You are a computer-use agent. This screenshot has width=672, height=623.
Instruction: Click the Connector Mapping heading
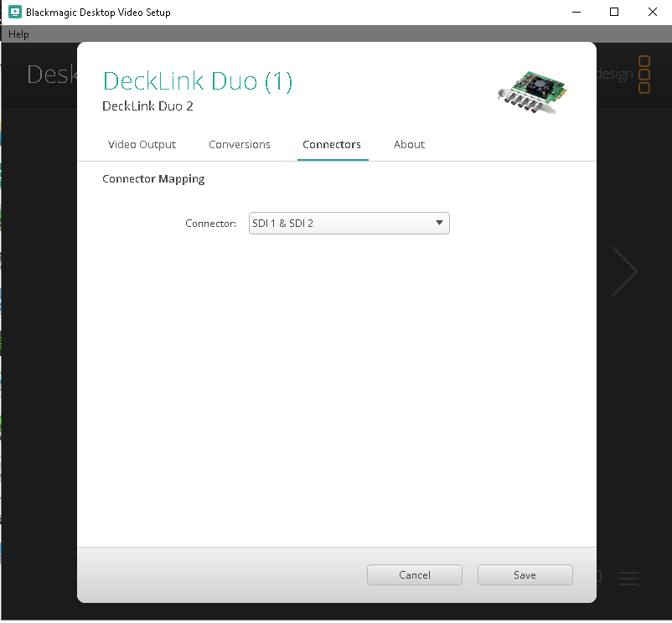[153, 179]
